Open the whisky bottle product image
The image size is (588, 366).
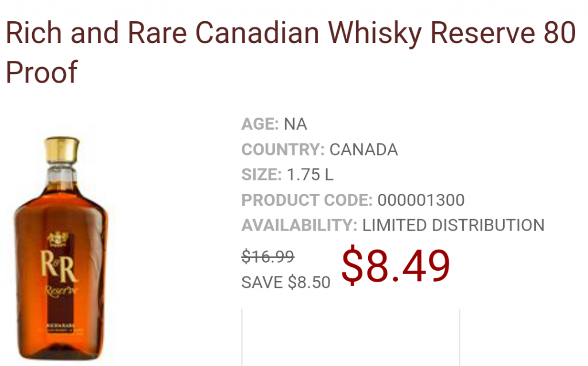[x=60, y=247]
